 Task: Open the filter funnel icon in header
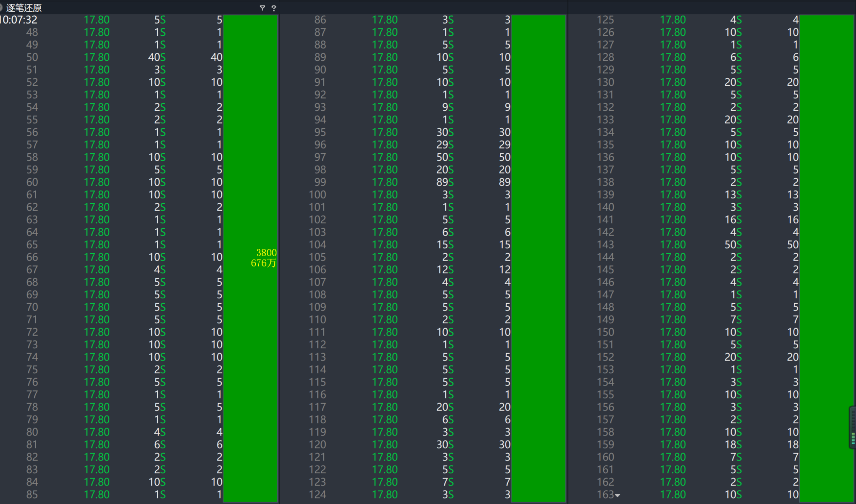262,8
